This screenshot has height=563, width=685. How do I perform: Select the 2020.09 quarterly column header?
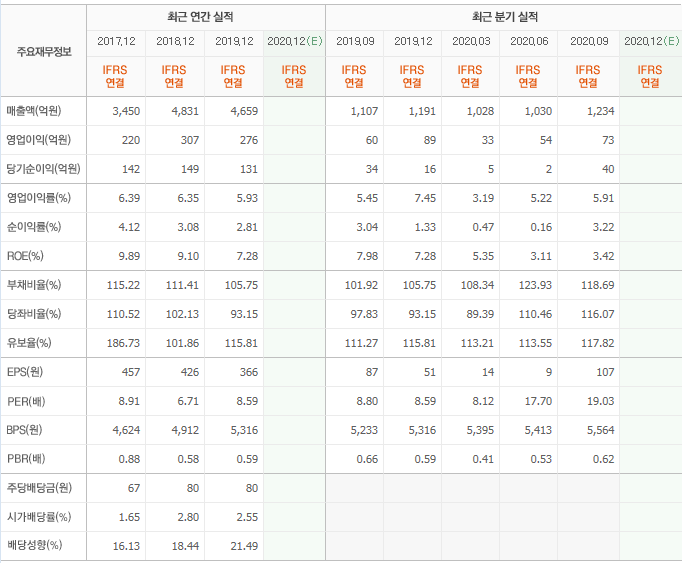[x=589, y=41]
